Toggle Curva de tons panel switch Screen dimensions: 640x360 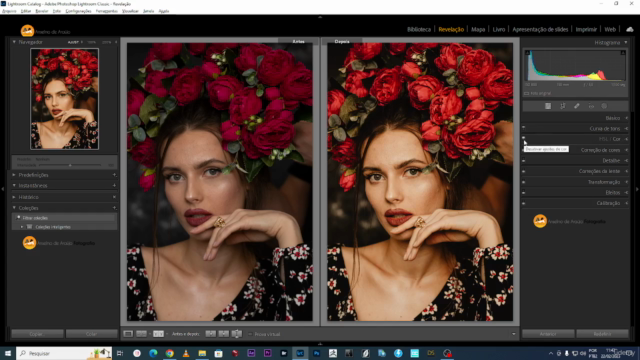point(524,128)
